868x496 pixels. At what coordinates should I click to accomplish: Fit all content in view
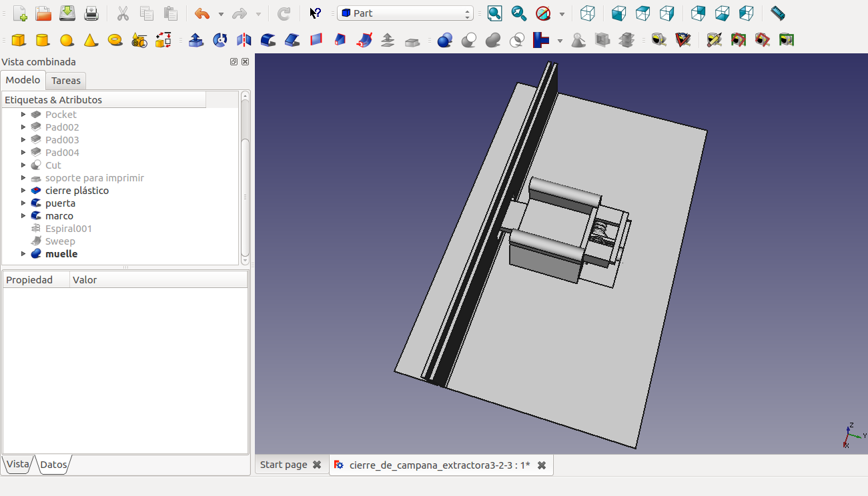[494, 13]
